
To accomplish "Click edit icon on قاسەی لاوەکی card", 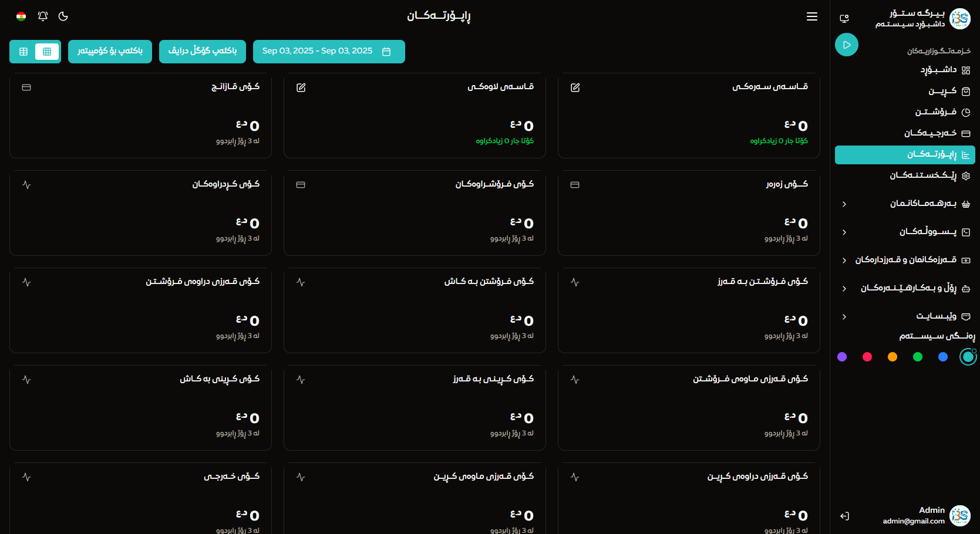I will pyautogui.click(x=301, y=87).
